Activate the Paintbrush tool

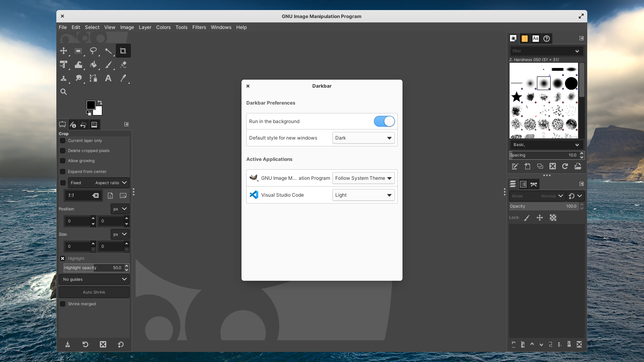tap(109, 64)
